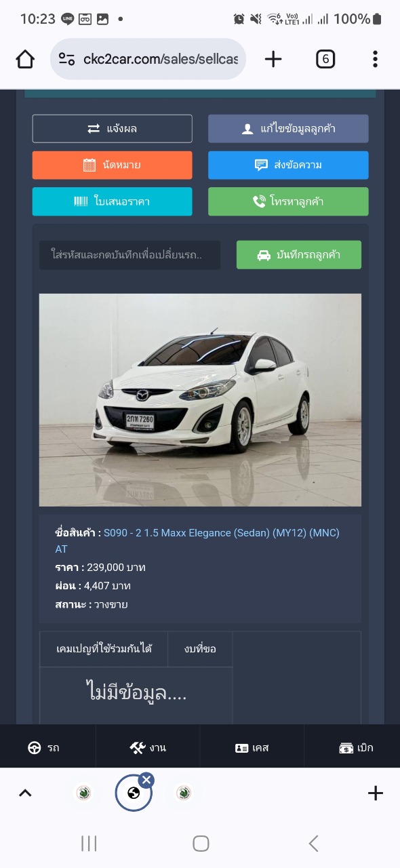Tap the site info icon in the address bar
Screen dimensions: 400x868
point(66,59)
